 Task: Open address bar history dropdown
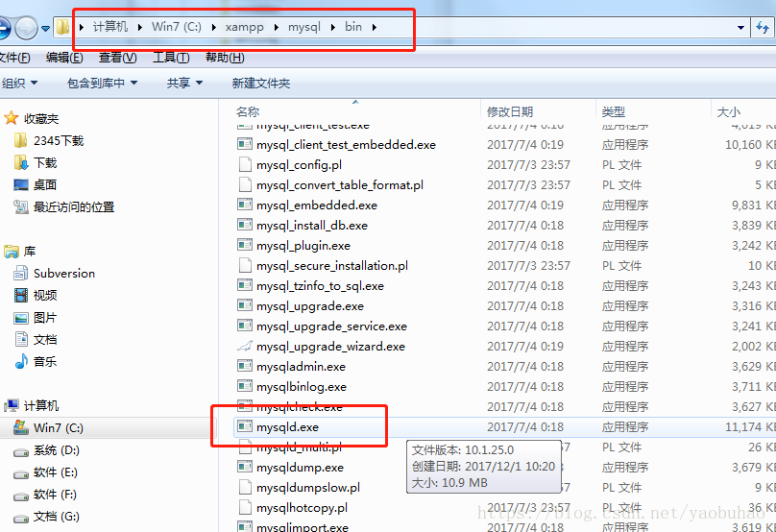tap(740, 28)
